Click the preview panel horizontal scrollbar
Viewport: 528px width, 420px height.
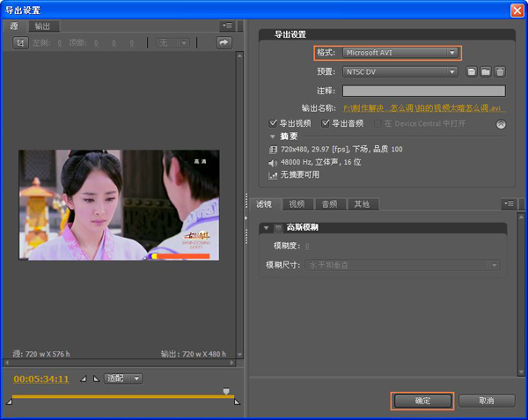[x=119, y=363]
